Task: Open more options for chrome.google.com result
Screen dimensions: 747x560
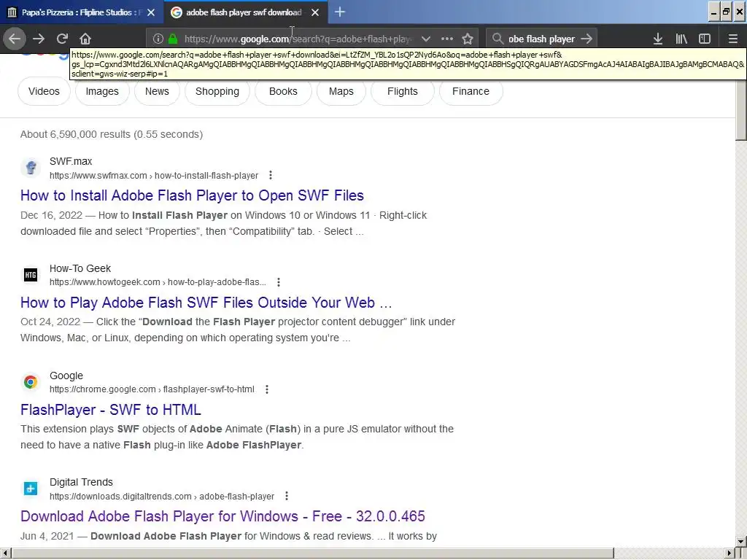Action: [267, 389]
